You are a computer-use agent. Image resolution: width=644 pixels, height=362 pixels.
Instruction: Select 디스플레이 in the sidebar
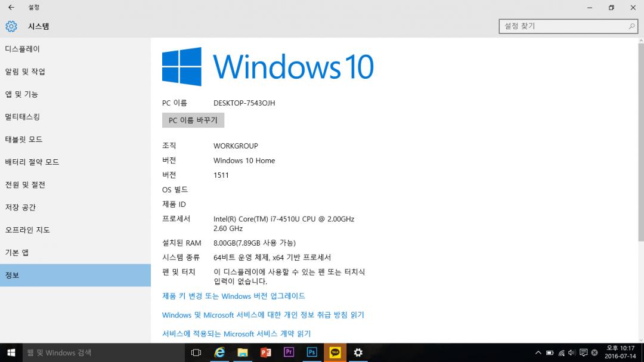(x=23, y=49)
